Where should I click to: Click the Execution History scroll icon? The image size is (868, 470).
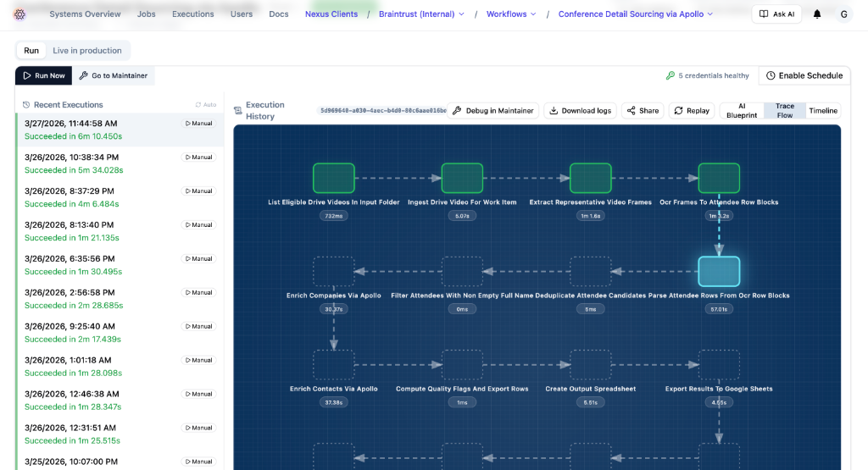pyautogui.click(x=238, y=111)
